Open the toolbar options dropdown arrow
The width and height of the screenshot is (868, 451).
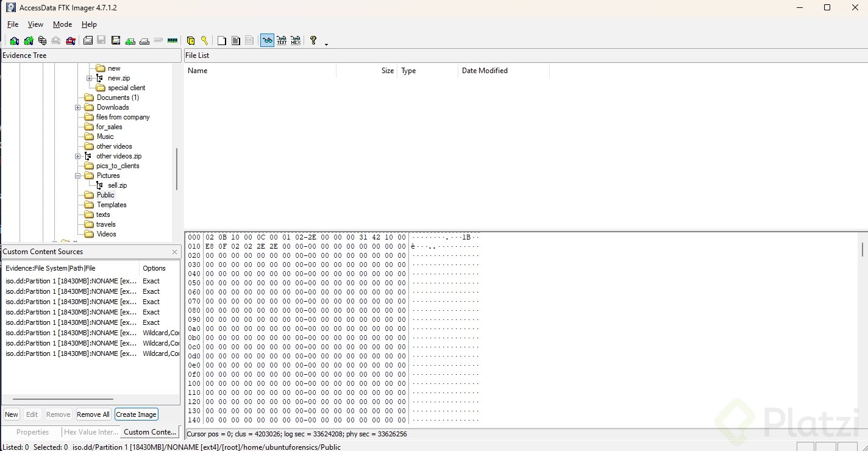(327, 44)
